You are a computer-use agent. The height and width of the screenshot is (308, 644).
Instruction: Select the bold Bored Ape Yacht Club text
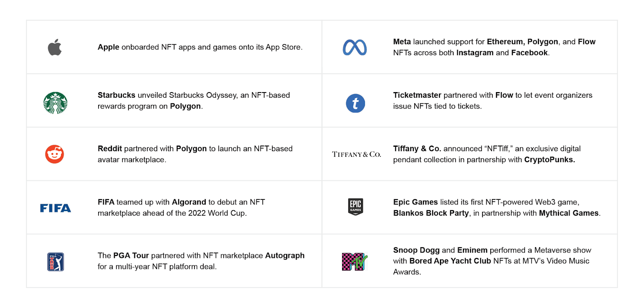[x=450, y=261]
